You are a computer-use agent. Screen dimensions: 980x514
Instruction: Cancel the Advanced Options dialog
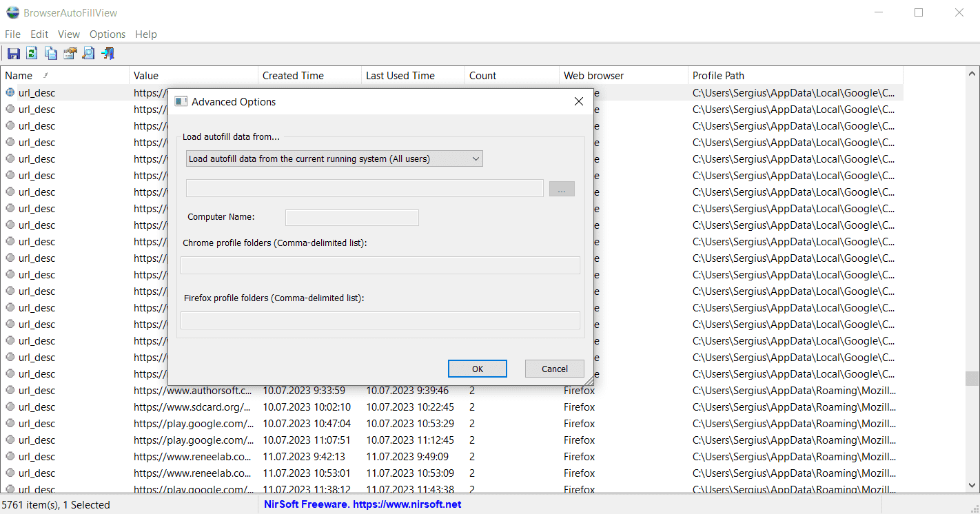(555, 369)
